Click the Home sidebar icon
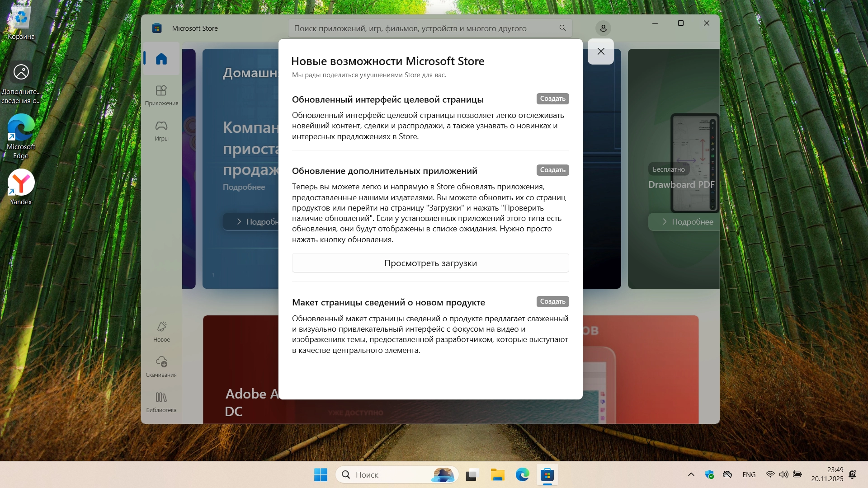The height and width of the screenshot is (488, 868). (161, 59)
